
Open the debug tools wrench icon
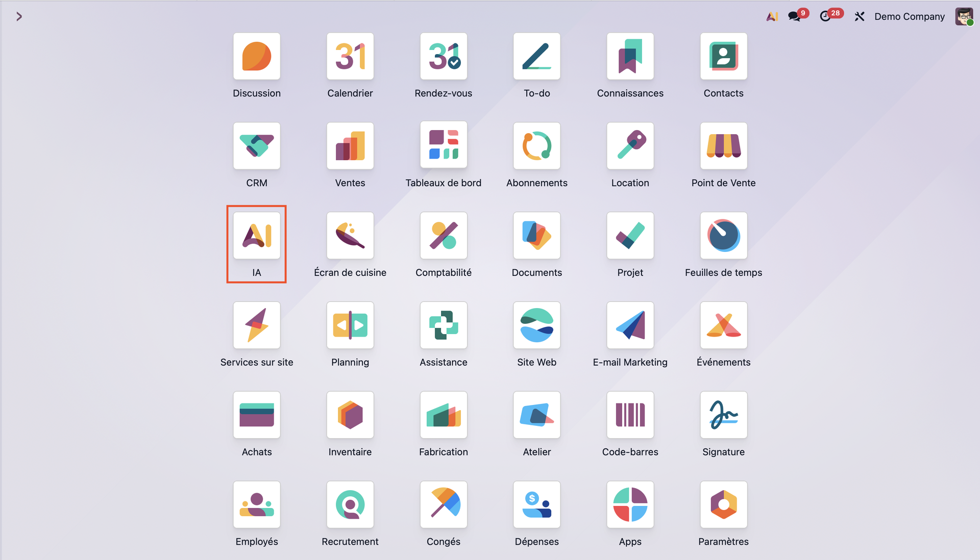860,17
